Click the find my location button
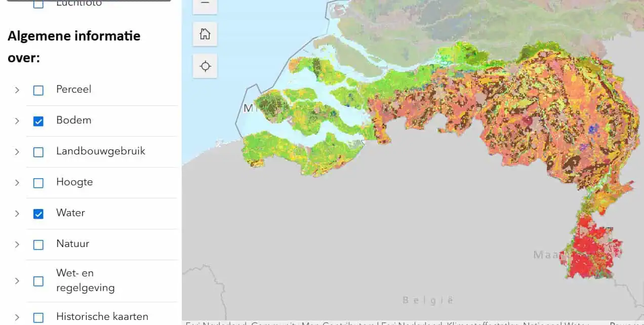 pos(205,66)
